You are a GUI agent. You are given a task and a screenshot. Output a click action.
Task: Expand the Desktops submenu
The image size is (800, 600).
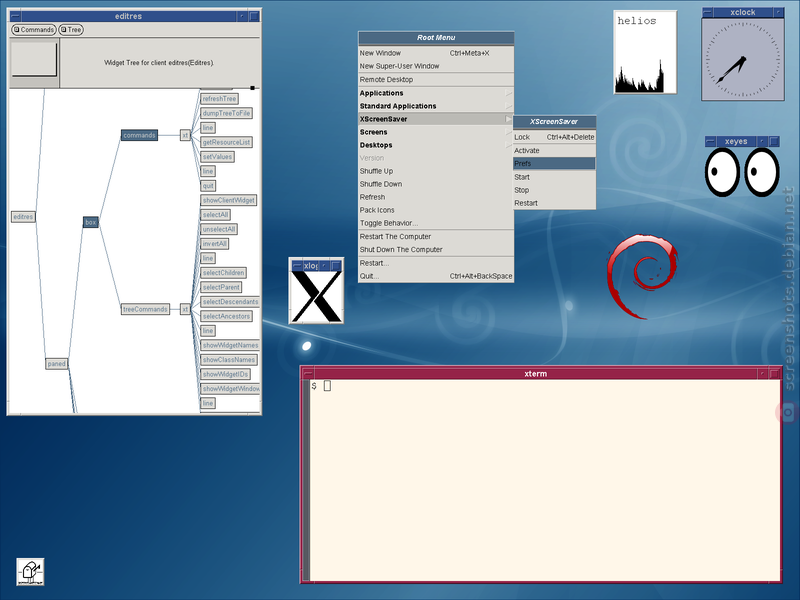[x=436, y=145]
